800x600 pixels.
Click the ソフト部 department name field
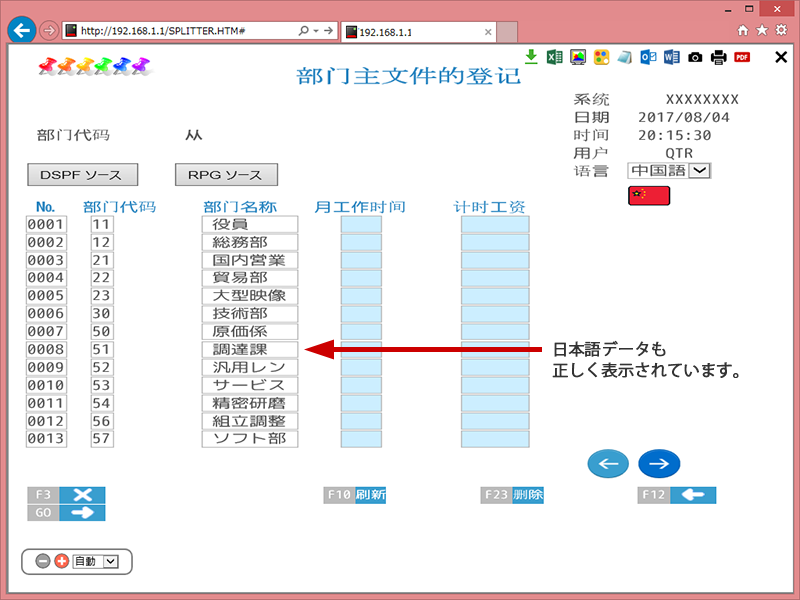250,439
